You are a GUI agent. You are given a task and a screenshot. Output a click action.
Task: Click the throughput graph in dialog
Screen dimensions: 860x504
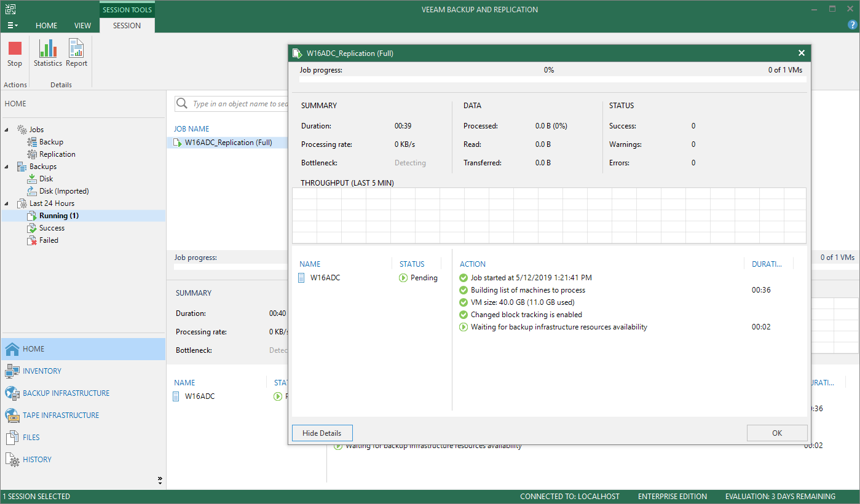(549, 216)
